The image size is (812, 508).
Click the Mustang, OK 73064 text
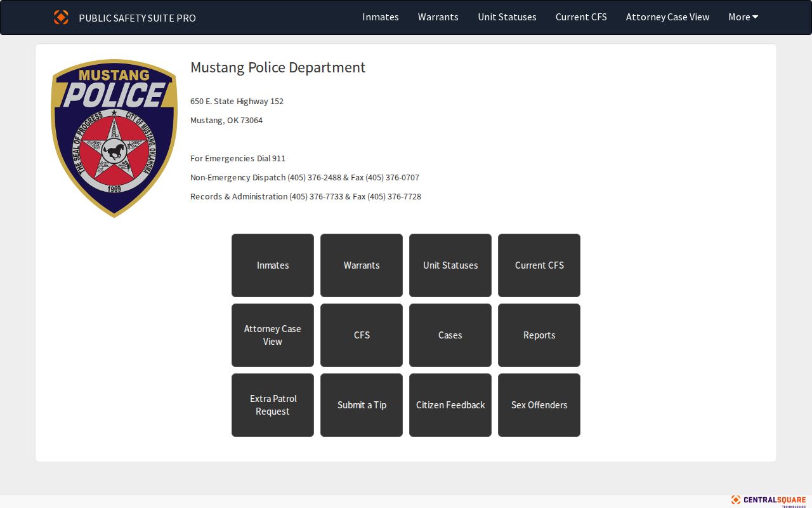[x=226, y=120]
